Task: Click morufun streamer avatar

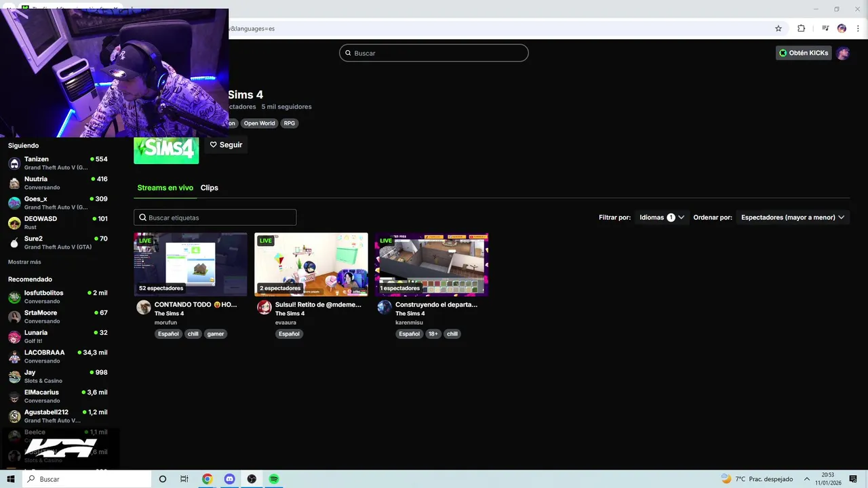Action: pyautogui.click(x=144, y=308)
